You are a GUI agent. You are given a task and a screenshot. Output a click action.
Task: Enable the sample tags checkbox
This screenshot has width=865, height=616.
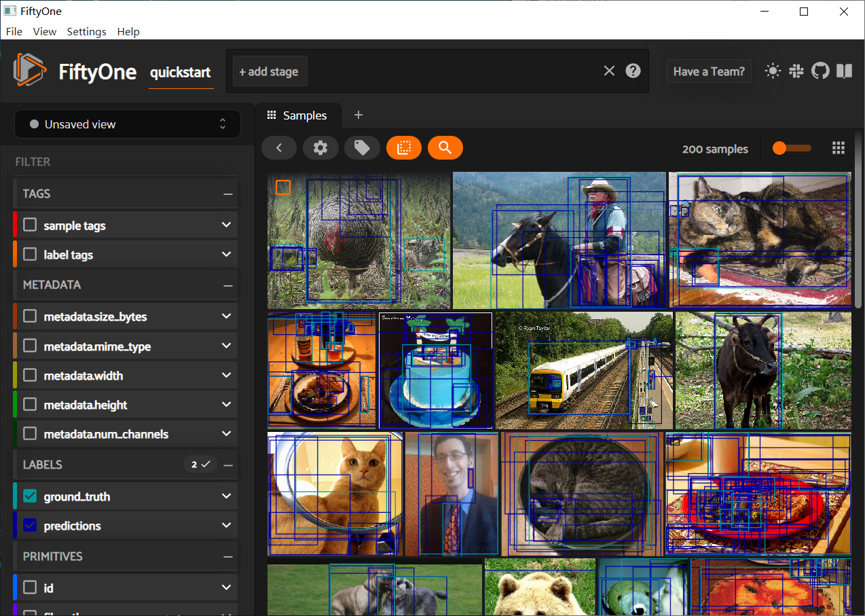(x=30, y=225)
